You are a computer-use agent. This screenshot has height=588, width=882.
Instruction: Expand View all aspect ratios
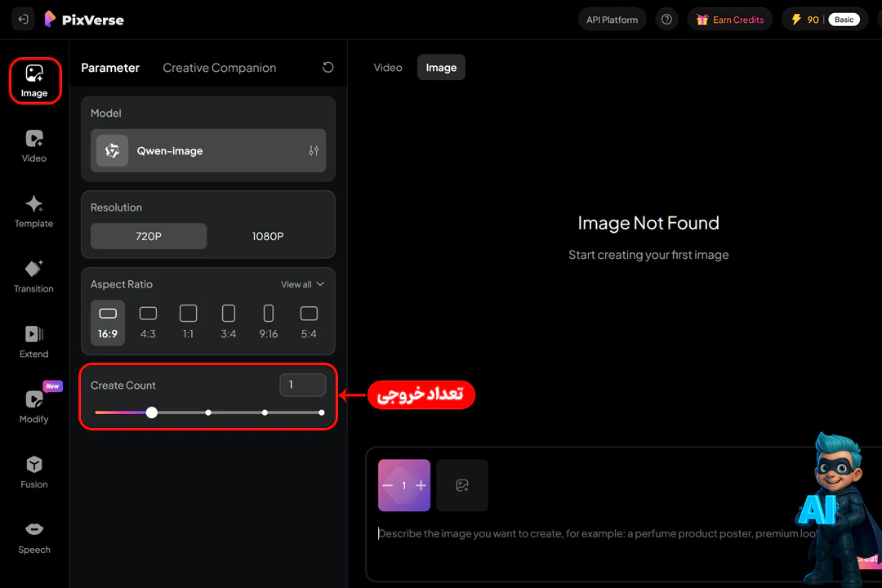(x=302, y=284)
